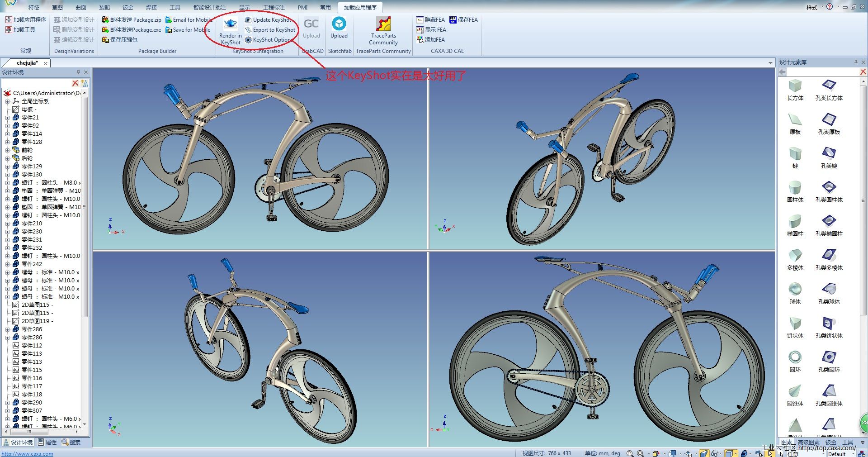Click 加载应用程序 button in 常规 group
The image size is (868, 457).
coord(26,20)
